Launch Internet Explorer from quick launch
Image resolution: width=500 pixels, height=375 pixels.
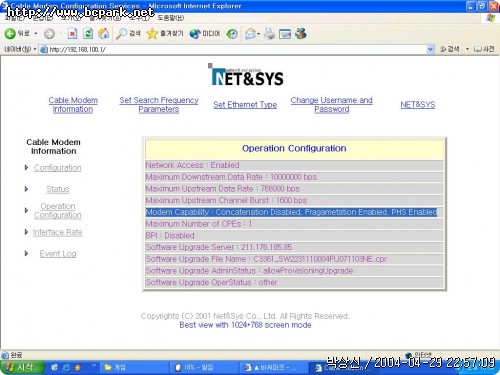(x=66, y=367)
